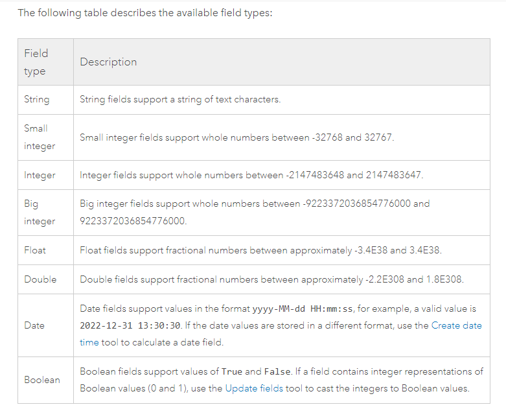Viewport: 506px width, 420px height.
Task: Click the 'Description' column header
Action: 108,62
